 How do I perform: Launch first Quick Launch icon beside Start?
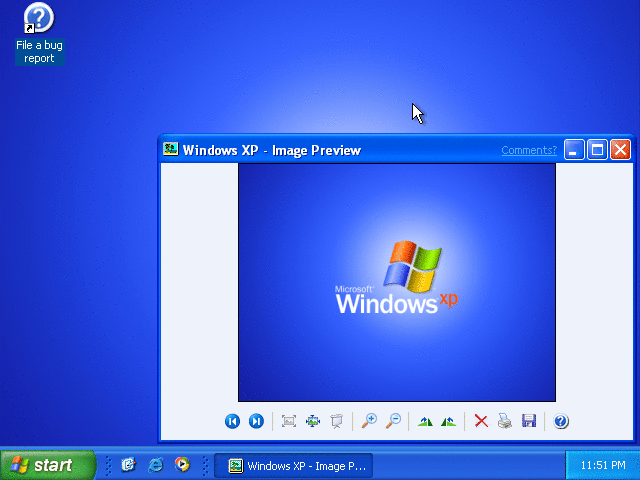point(128,464)
